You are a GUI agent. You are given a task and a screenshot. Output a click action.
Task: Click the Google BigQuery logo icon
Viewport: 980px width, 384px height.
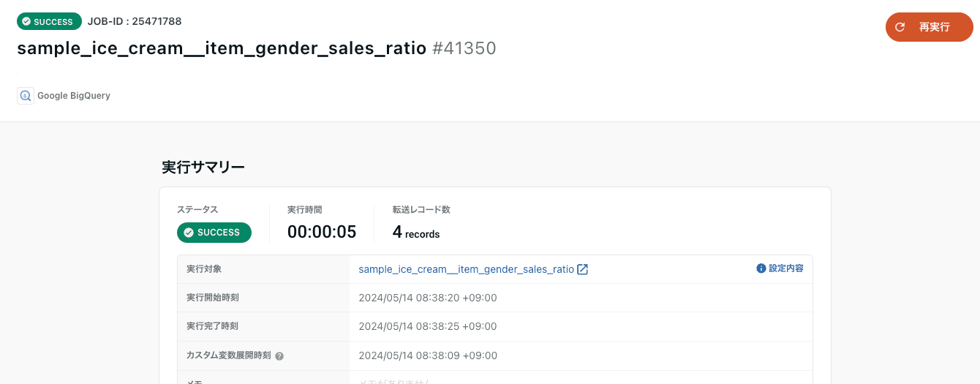pos(26,96)
